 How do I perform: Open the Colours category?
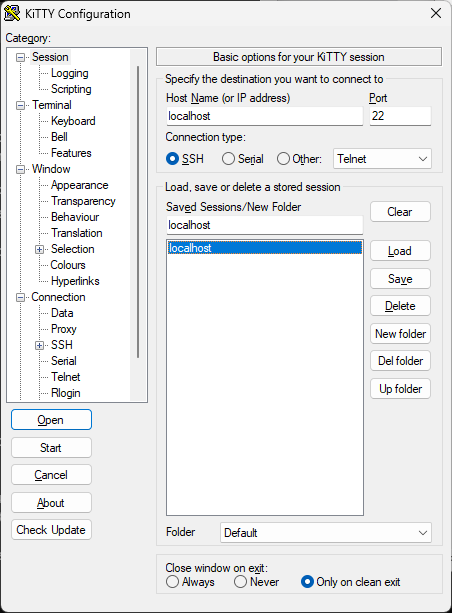click(x=68, y=265)
